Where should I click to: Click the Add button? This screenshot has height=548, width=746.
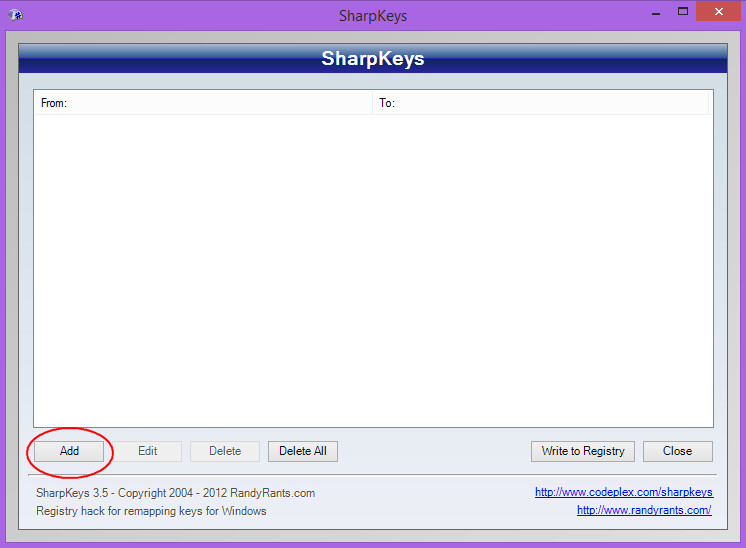[x=69, y=451]
